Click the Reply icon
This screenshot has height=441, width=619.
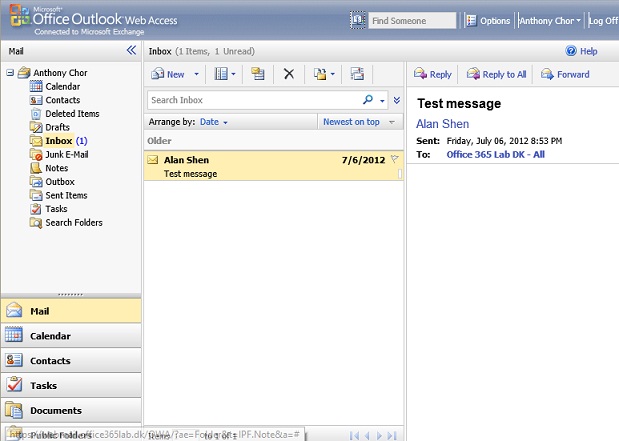[x=420, y=74]
